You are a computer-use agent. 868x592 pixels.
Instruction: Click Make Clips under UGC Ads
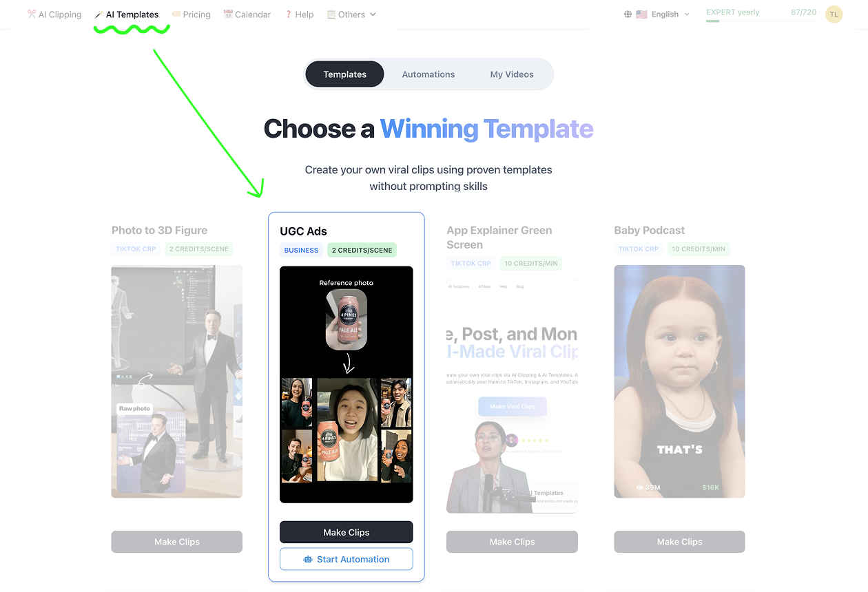click(x=347, y=532)
